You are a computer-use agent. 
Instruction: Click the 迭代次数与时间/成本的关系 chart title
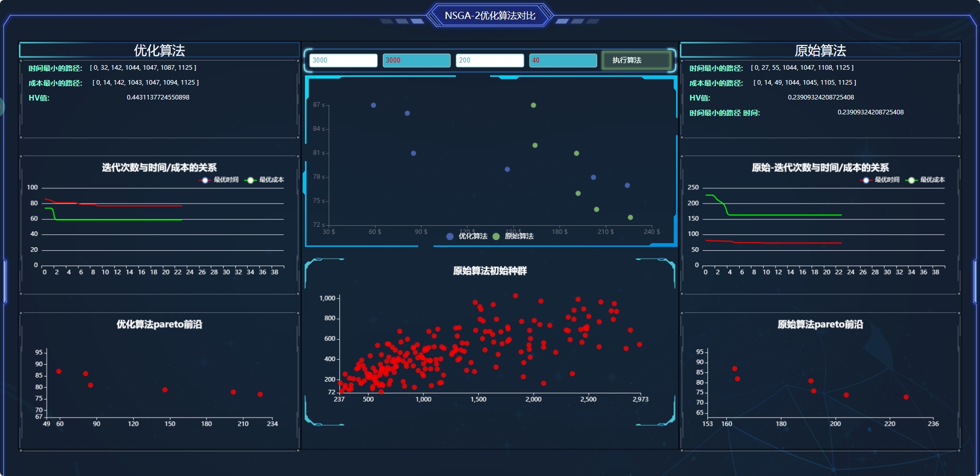159,168
